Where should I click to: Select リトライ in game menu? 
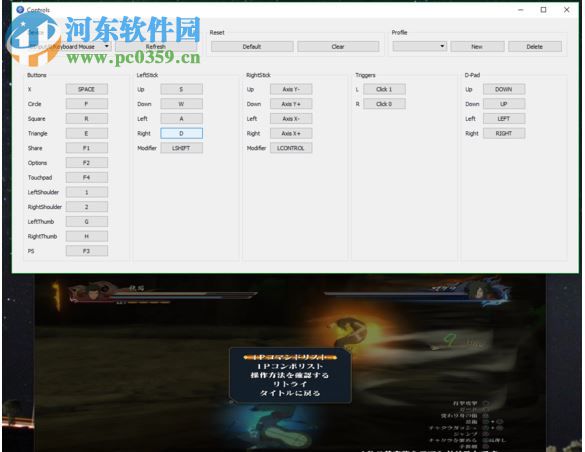290,384
